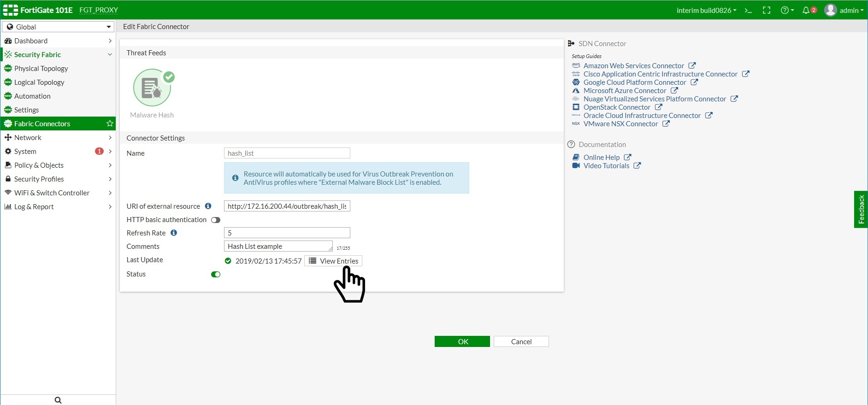Open external link icon for VMware NSX Connector

click(x=666, y=123)
